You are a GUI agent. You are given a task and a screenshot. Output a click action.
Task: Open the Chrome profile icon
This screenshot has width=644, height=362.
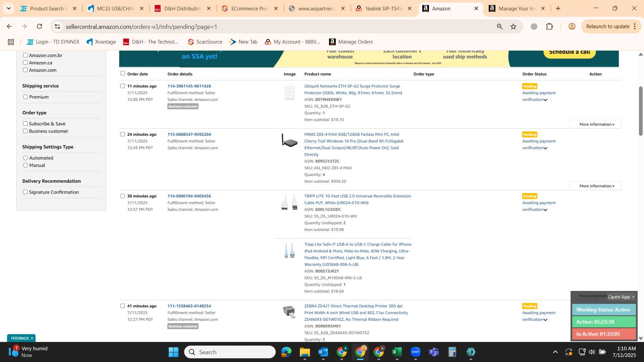(x=572, y=26)
